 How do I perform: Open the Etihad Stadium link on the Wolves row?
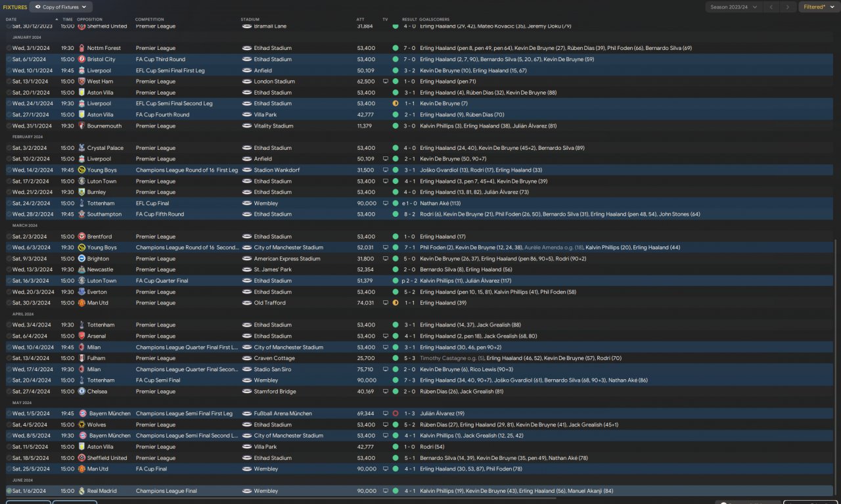pyautogui.click(x=273, y=424)
